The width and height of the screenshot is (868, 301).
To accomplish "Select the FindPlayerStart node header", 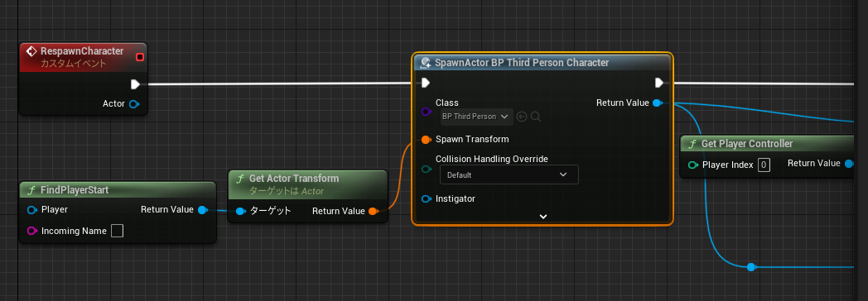I will tap(118, 190).
